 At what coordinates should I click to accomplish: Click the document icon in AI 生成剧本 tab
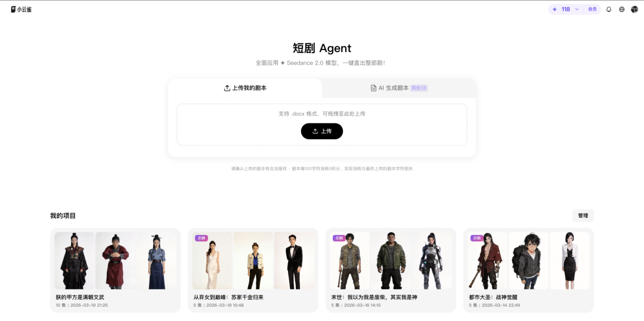click(x=373, y=88)
